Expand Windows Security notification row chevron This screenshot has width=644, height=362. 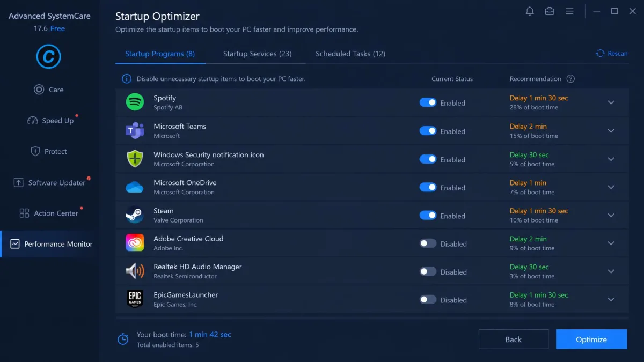pyautogui.click(x=611, y=159)
